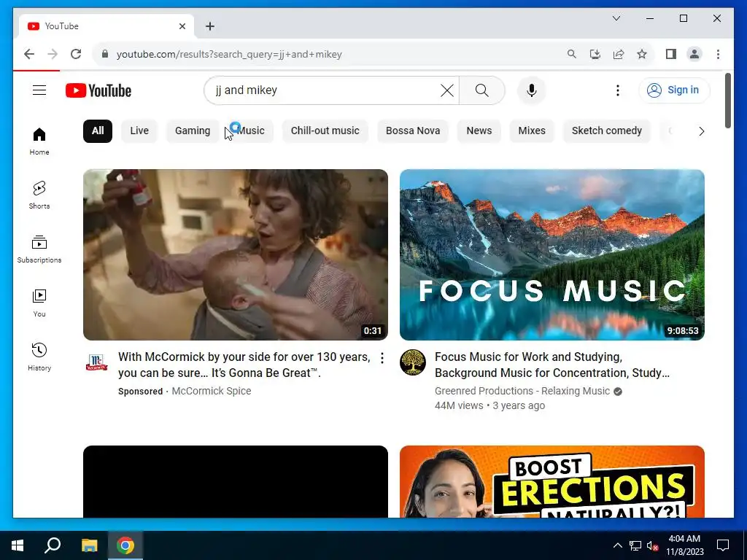
Task: Start voice search with the microphone icon
Action: click(x=531, y=90)
